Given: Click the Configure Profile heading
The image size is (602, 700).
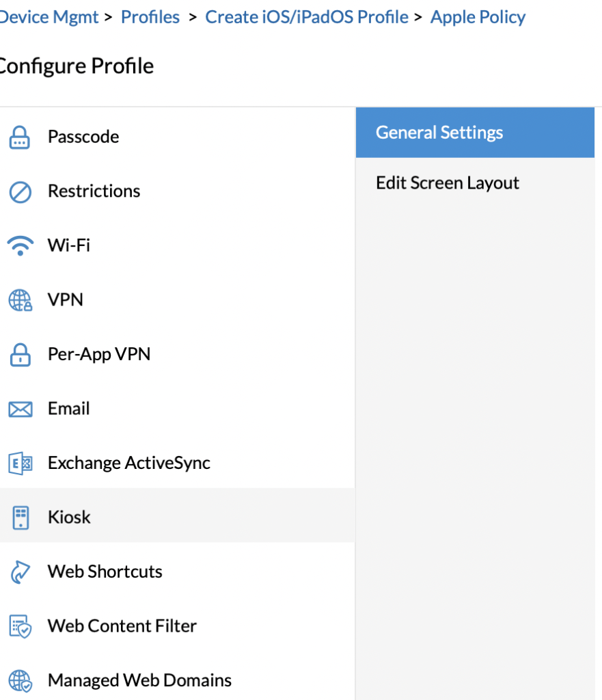Looking at the screenshot, I should (77, 66).
